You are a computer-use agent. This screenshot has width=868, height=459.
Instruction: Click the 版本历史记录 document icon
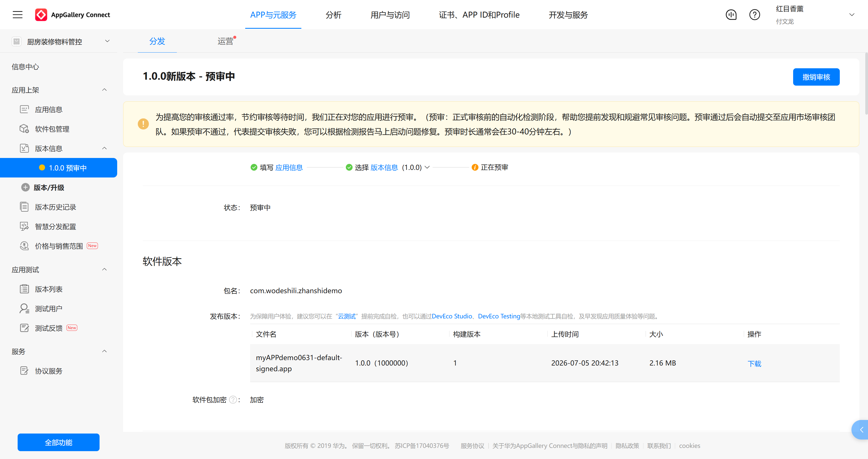(x=24, y=207)
